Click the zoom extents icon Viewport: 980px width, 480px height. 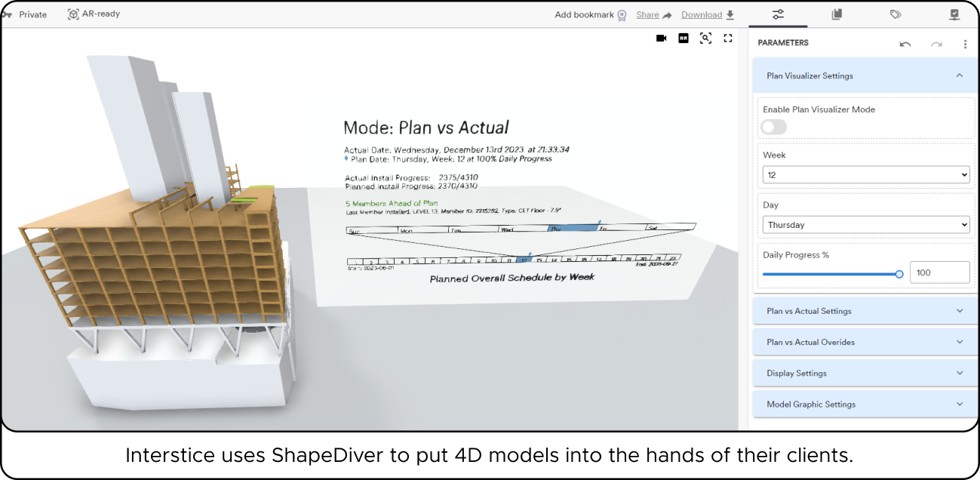705,38
